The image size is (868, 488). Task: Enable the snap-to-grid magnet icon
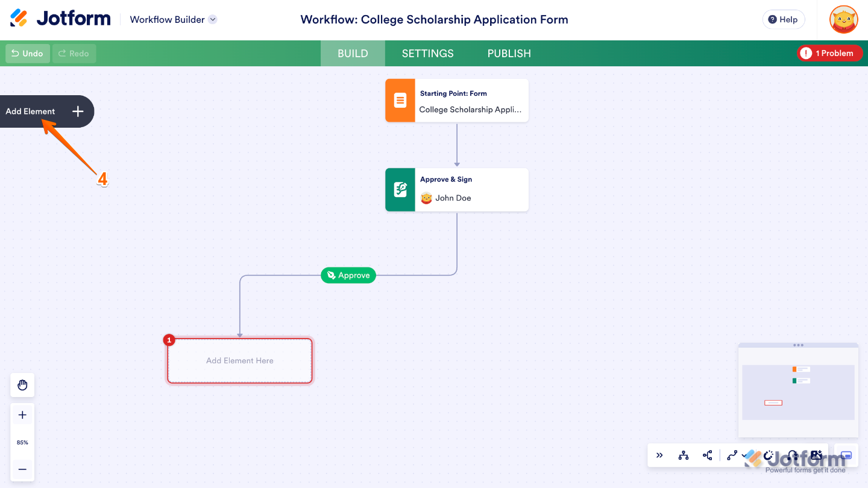[769, 456]
